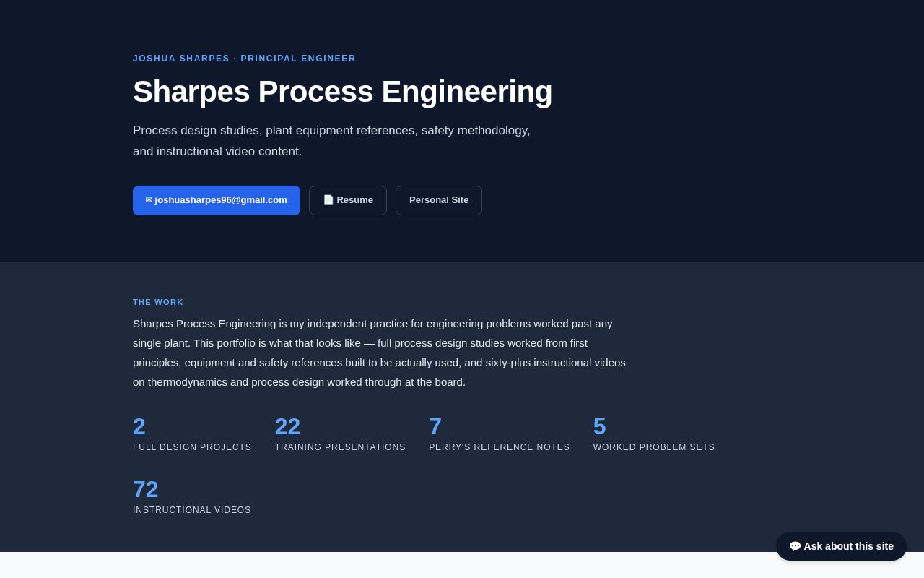Click the Joshua Sharpes Principal Engineer tagline
Viewport: 924px width, 578px height.
click(244, 59)
